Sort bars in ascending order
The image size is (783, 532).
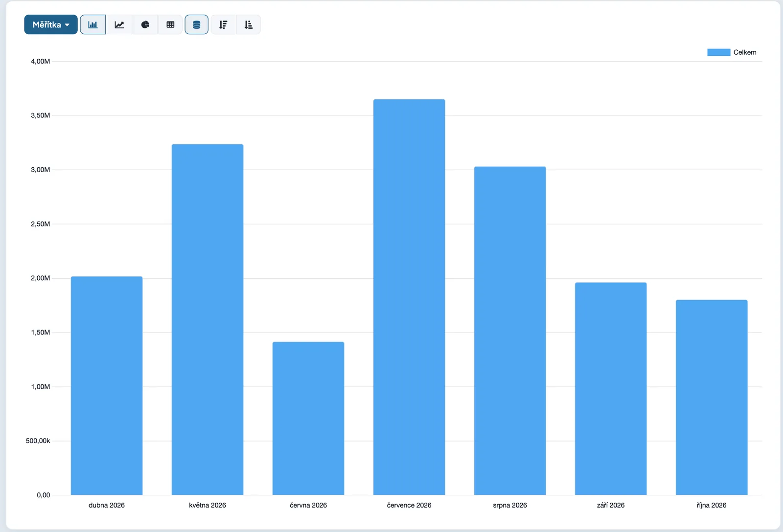(249, 24)
